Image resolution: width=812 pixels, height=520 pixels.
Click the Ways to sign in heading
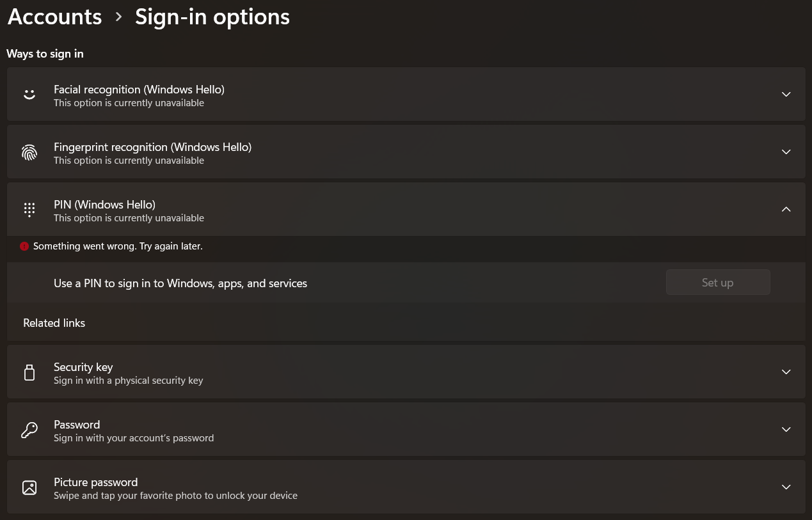point(45,54)
